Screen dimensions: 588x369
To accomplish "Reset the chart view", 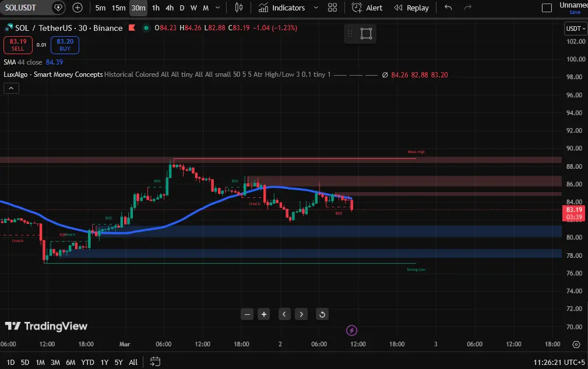I will point(322,314).
